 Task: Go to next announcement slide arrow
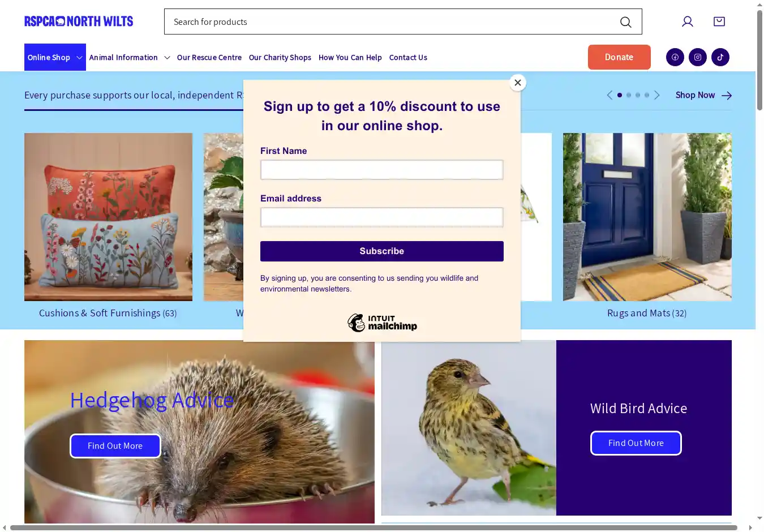click(x=657, y=95)
